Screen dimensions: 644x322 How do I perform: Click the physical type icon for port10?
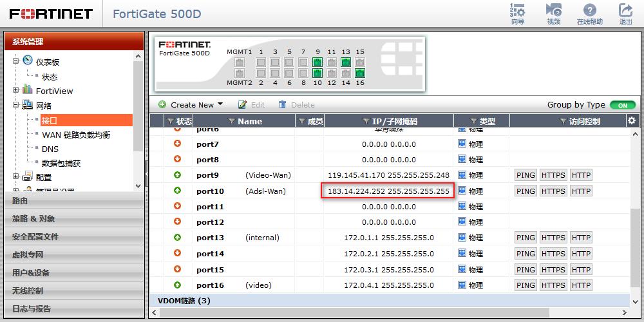coord(462,191)
